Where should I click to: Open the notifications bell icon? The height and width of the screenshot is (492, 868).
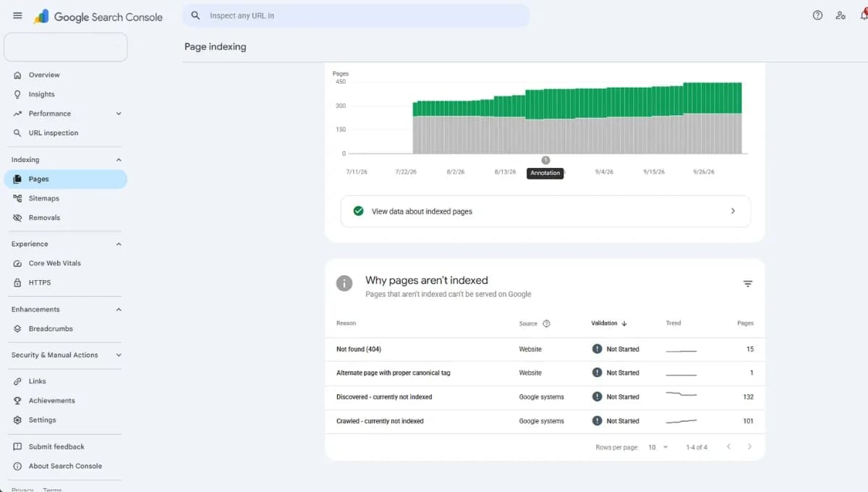(864, 15)
